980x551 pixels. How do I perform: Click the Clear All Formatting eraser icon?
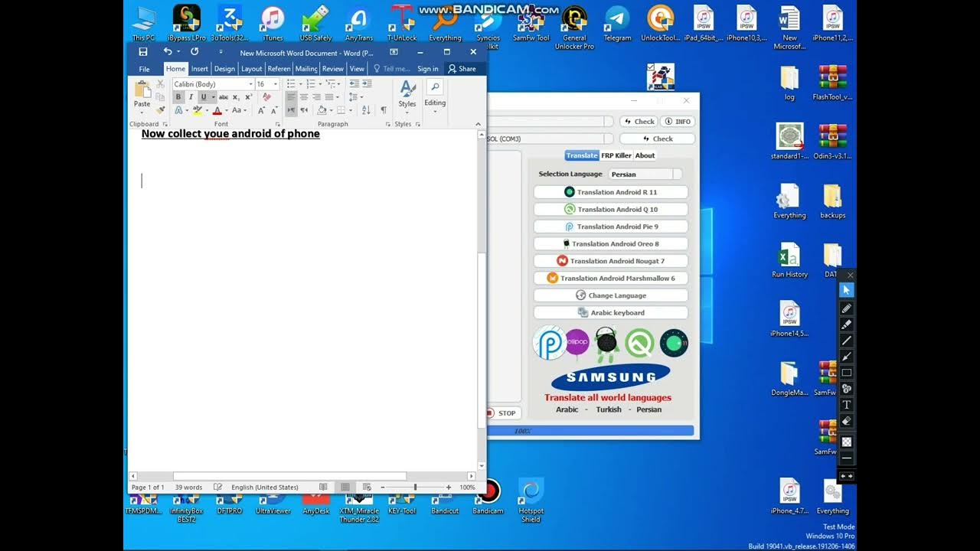coord(266,97)
